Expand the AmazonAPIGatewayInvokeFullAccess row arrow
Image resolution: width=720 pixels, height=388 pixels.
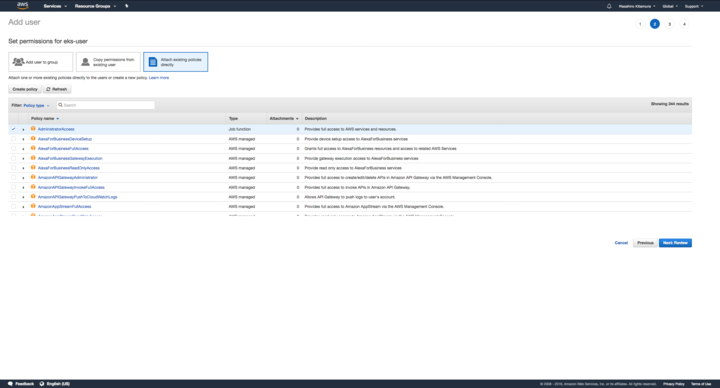[23, 187]
